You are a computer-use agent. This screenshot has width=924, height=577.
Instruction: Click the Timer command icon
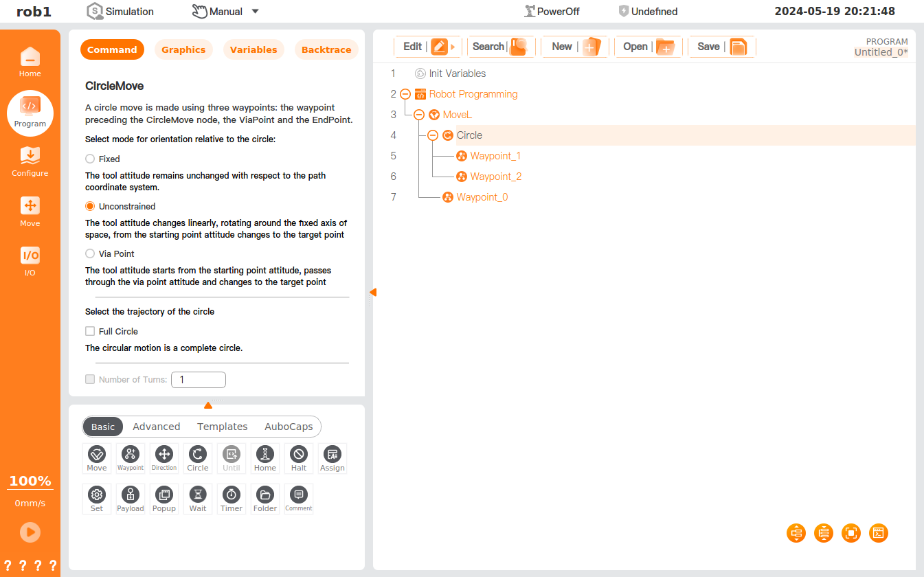232,499
